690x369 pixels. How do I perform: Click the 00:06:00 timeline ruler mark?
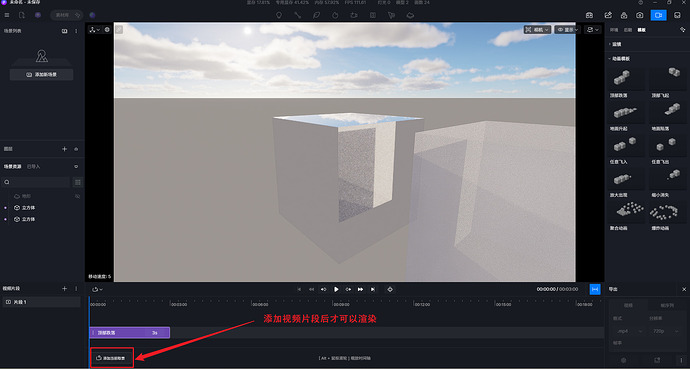(260, 304)
